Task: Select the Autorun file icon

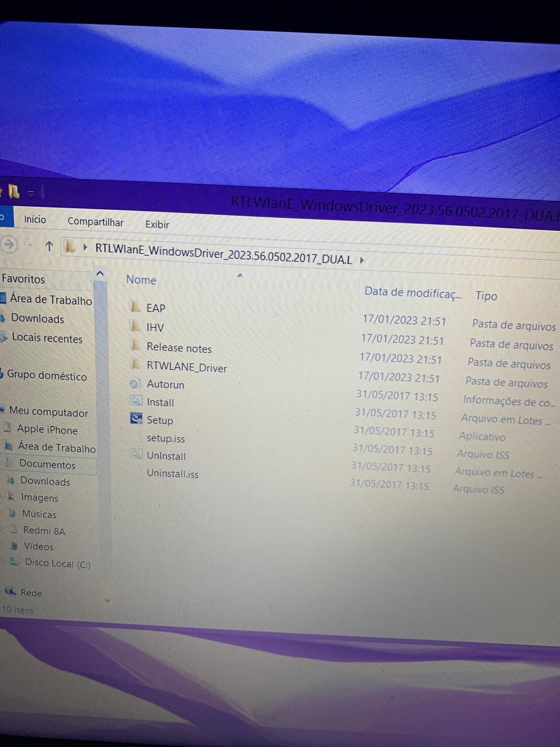Action: 135,383
